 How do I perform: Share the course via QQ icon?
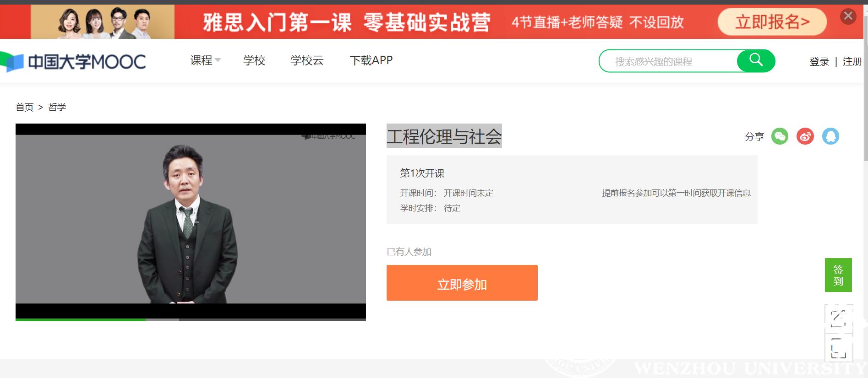pyautogui.click(x=830, y=136)
